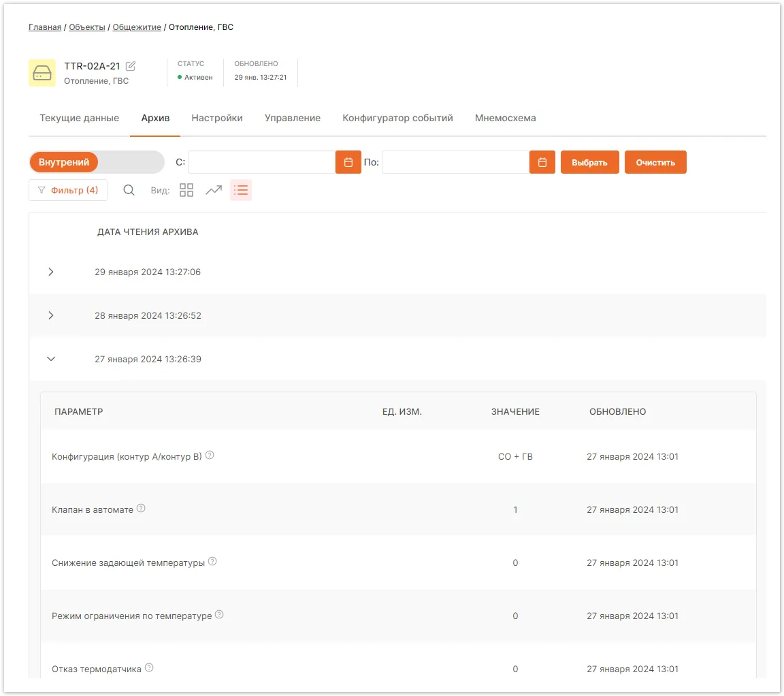Open the Конфигуратор событий tab
This screenshot has height=696, width=784.
click(x=397, y=118)
